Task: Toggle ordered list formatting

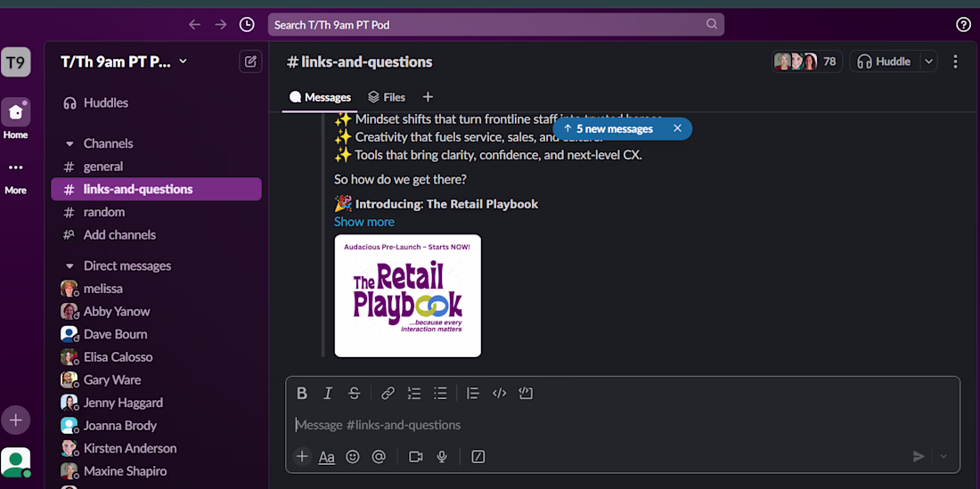Action: pos(413,393)
